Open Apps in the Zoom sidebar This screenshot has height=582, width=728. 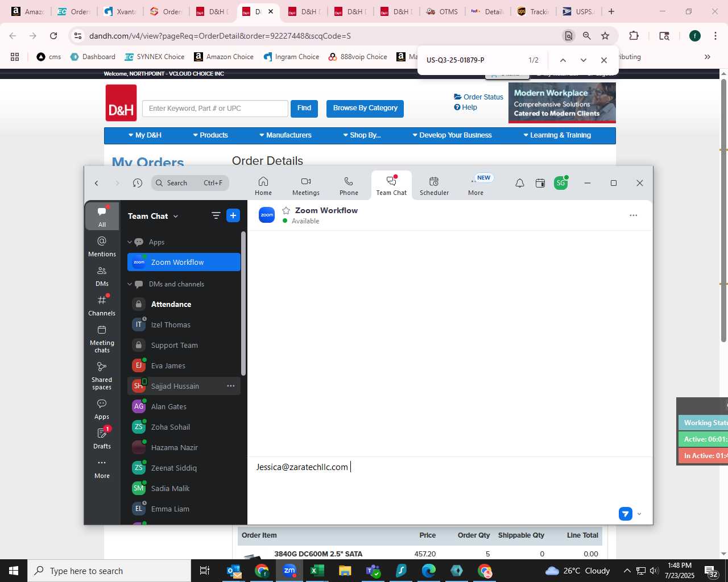(x=102, y=409)
